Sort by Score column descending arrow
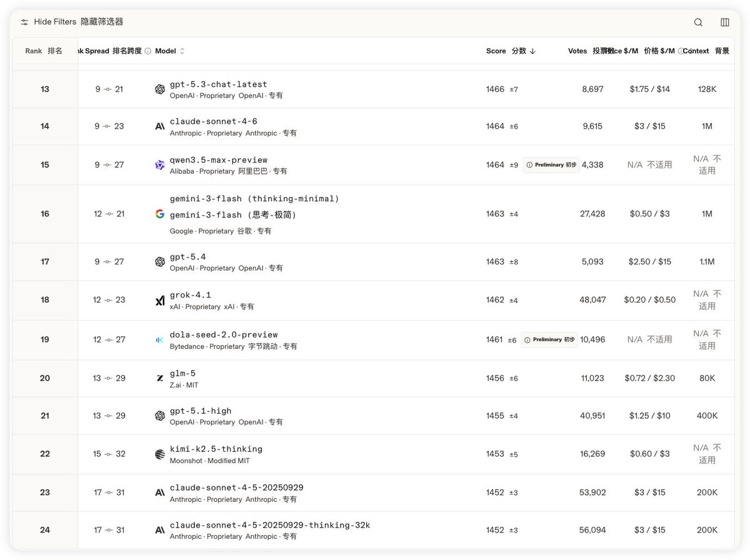750x560 pixels. click(532, 51)
